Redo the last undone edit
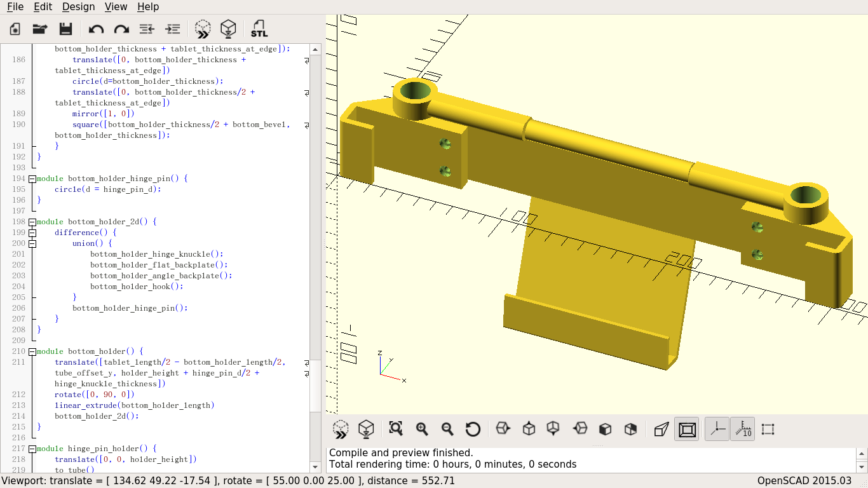Viewport: 868px width, 488px height. pyautogui.click(x=121, y=29)
